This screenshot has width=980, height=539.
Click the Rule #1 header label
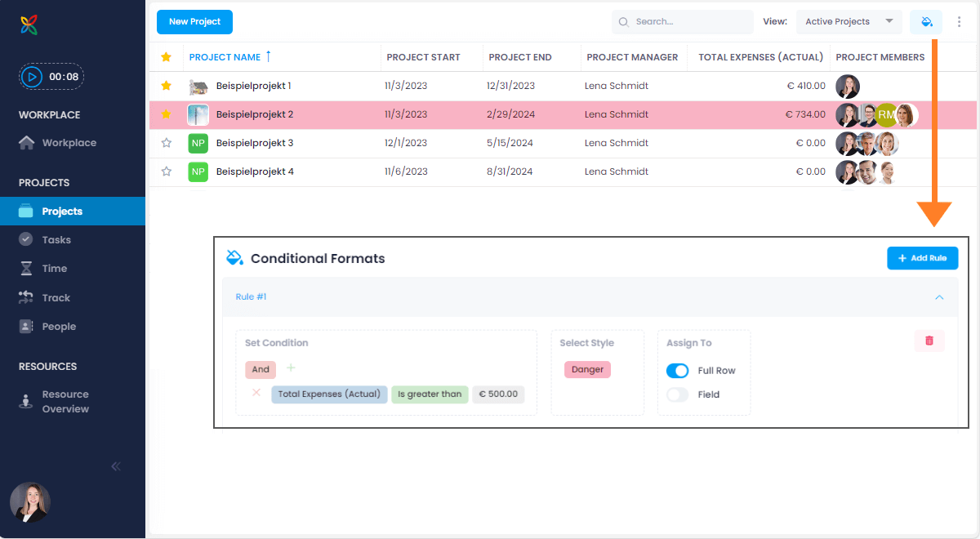coord(251,297)
